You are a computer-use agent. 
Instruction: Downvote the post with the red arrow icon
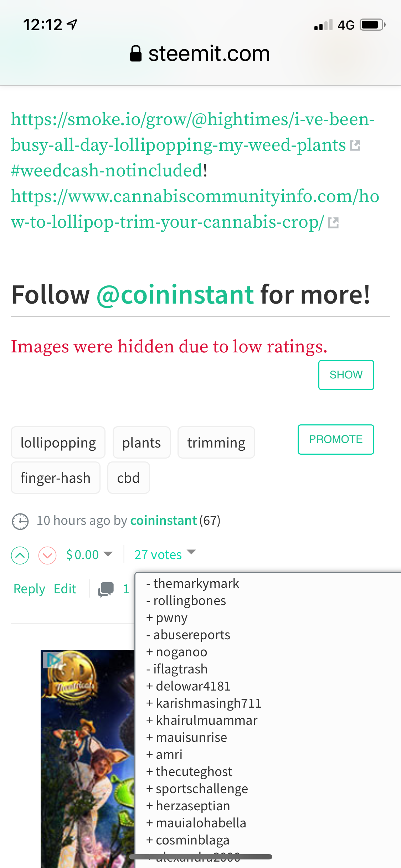47,555
